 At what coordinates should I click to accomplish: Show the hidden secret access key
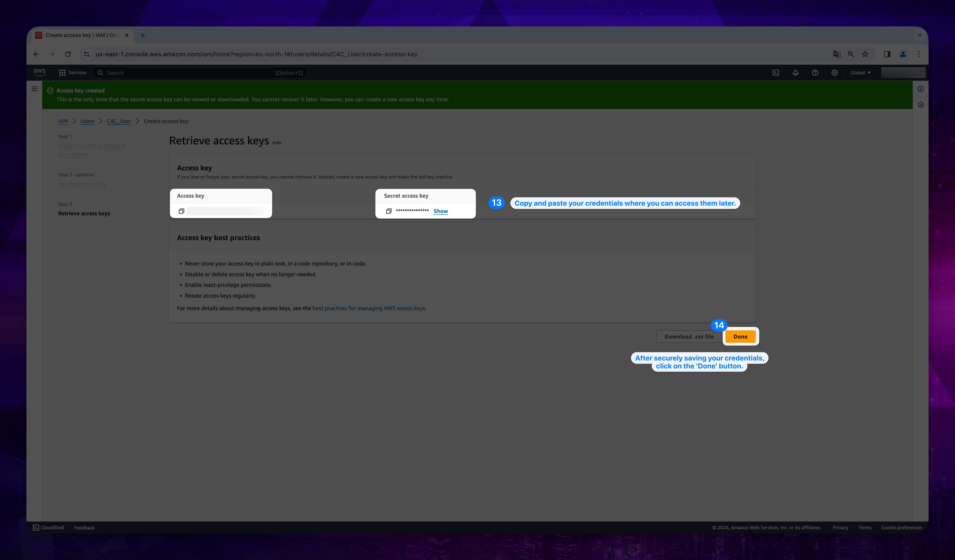tap(440, 211)
